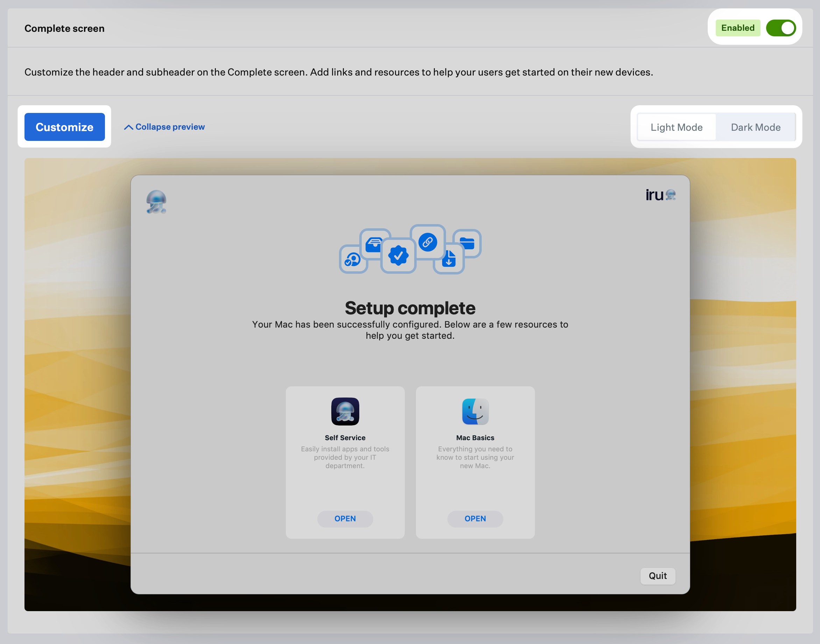This screenshot has width=820, height=644.
Task: Switch preview to Dark Mode
Action: tap(756, 127)
